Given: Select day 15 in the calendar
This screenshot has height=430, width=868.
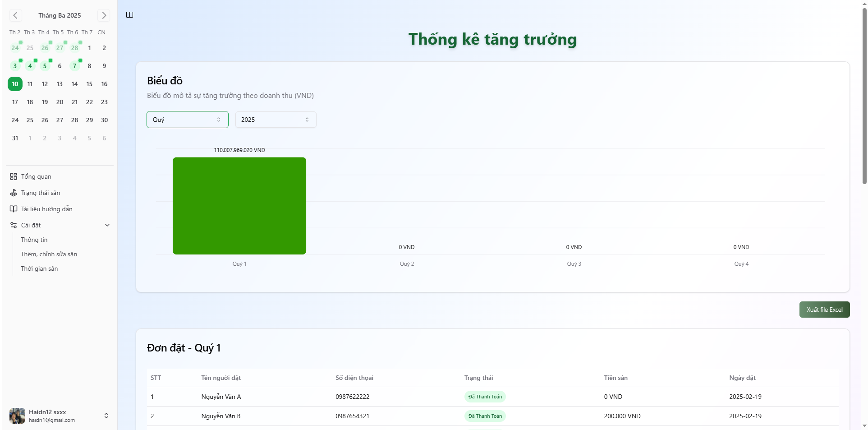Looking at the screenshot, I should click(89, 84).
